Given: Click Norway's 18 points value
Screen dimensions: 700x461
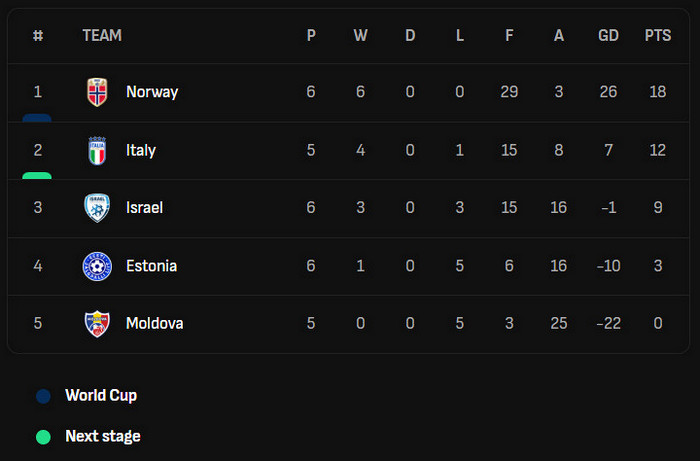Looking at the screenshot, I should click(658, 92).
